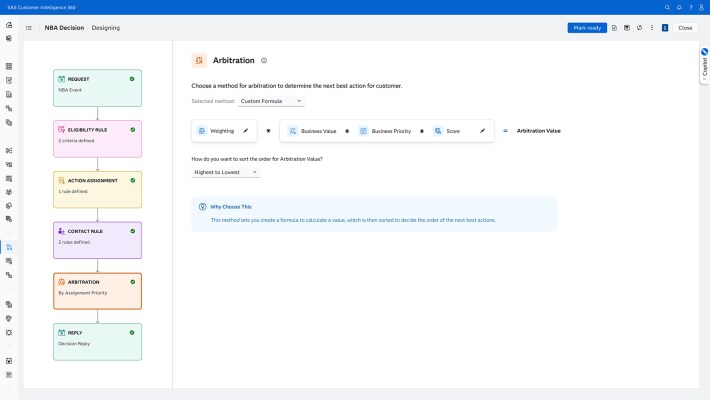Click the Close button
The width and height of the screenshot is (710, 400).
pos(685,28)
